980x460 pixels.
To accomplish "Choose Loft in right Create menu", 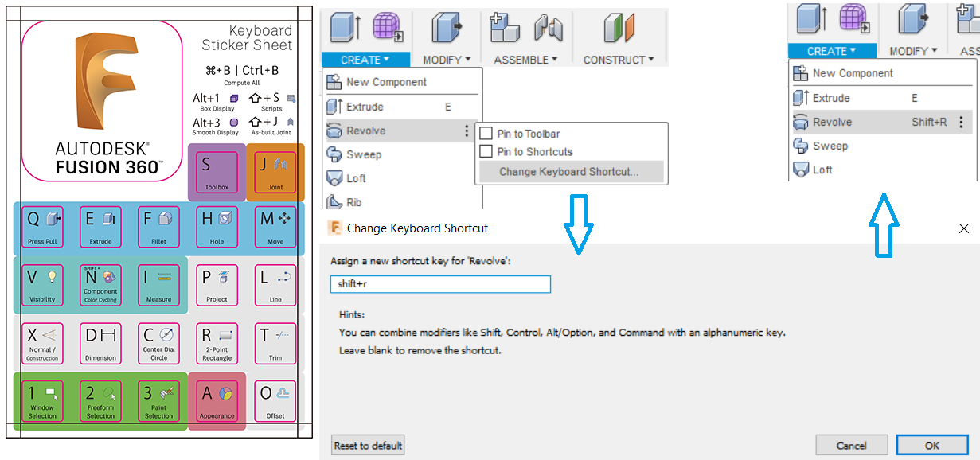I will [x=881, y=170].
